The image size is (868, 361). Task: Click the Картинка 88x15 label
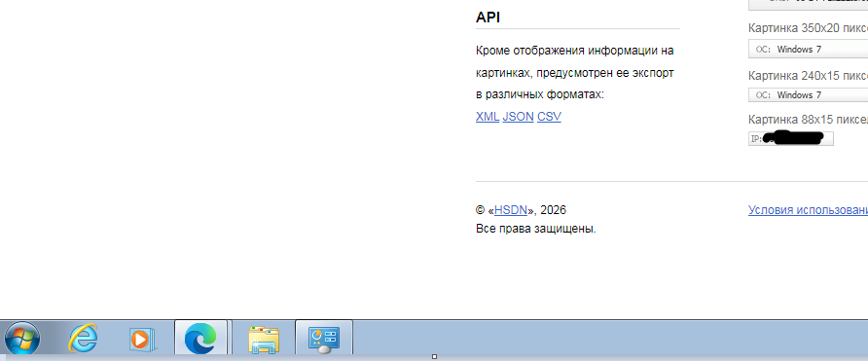[x=808, y=119]
